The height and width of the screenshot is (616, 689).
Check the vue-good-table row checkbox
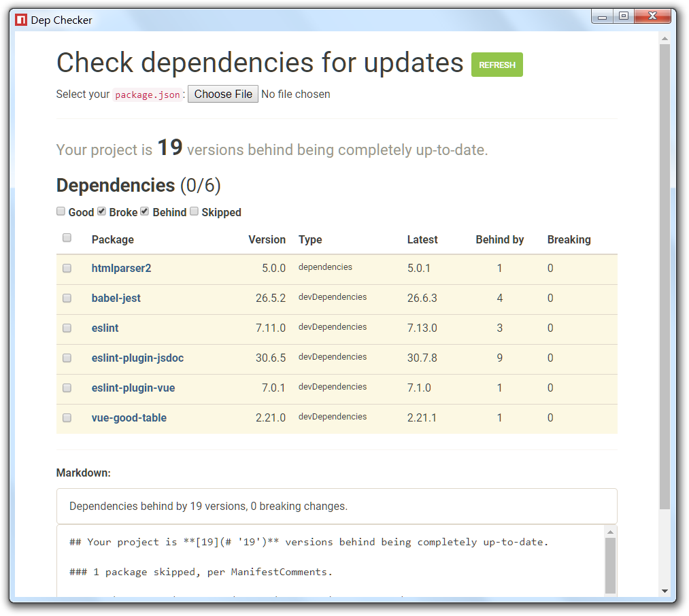pyautogui.click(x=67, y=417)
